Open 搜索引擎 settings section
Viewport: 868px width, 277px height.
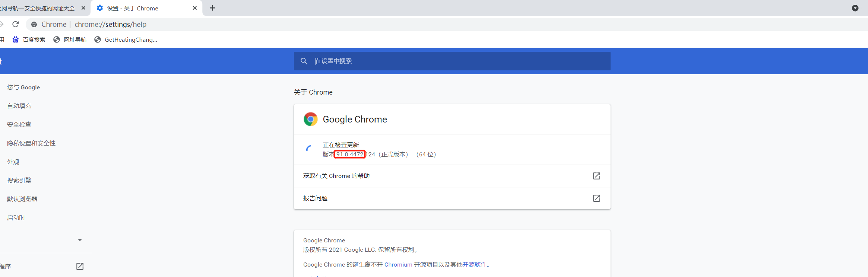click(19, 180)
